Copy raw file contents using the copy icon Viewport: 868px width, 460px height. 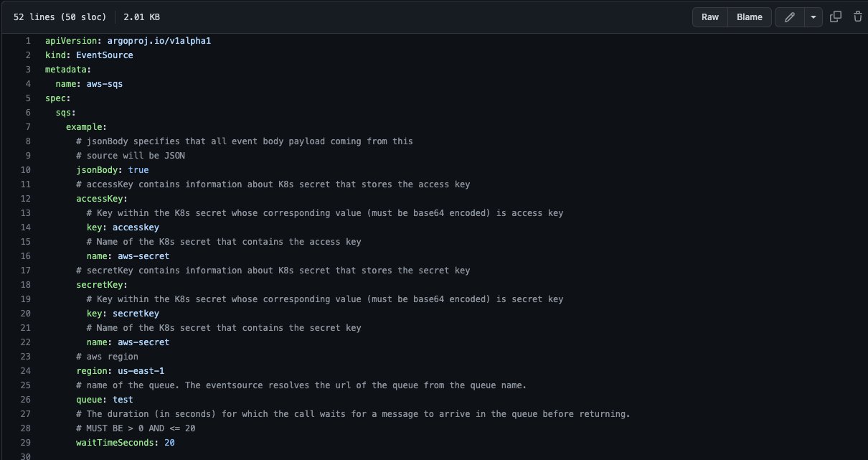coord(836,17)
